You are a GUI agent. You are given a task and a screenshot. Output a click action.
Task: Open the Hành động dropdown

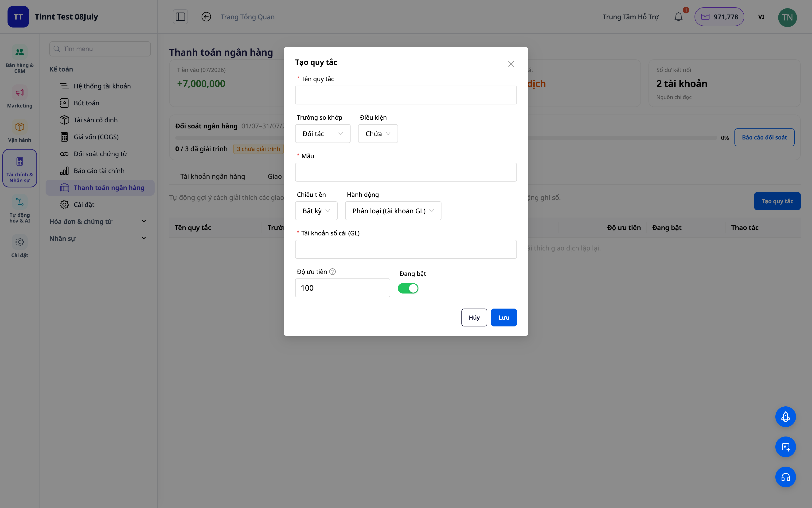pyautogui.click(x=393, y=211)
